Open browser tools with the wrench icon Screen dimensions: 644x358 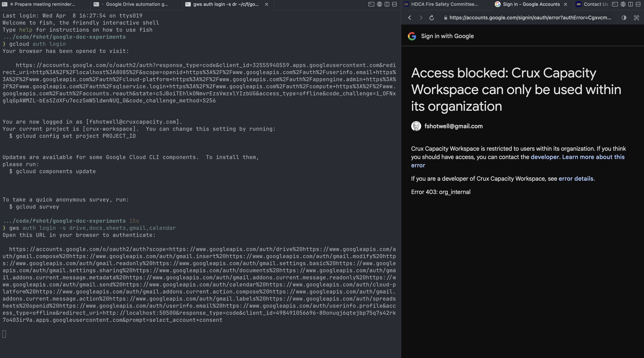(x=636, y=17)
